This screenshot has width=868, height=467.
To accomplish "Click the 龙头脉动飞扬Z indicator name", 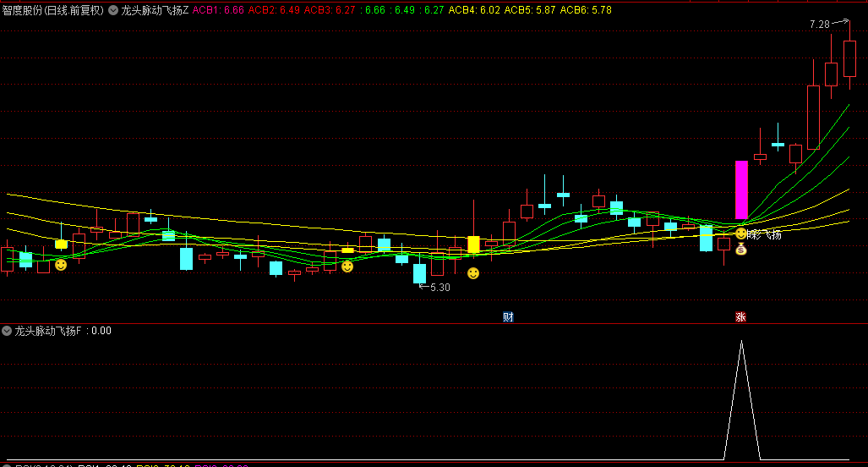I will 155,10.
